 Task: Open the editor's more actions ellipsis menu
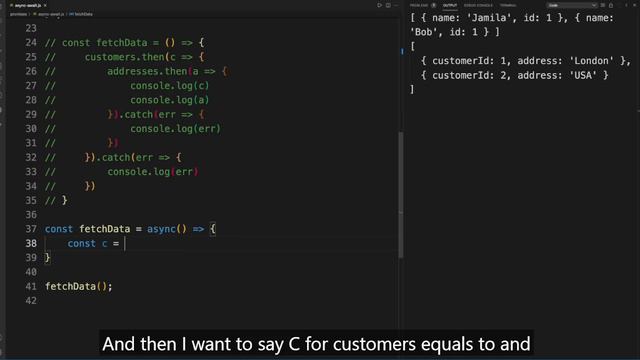click(x=396, y=5)
